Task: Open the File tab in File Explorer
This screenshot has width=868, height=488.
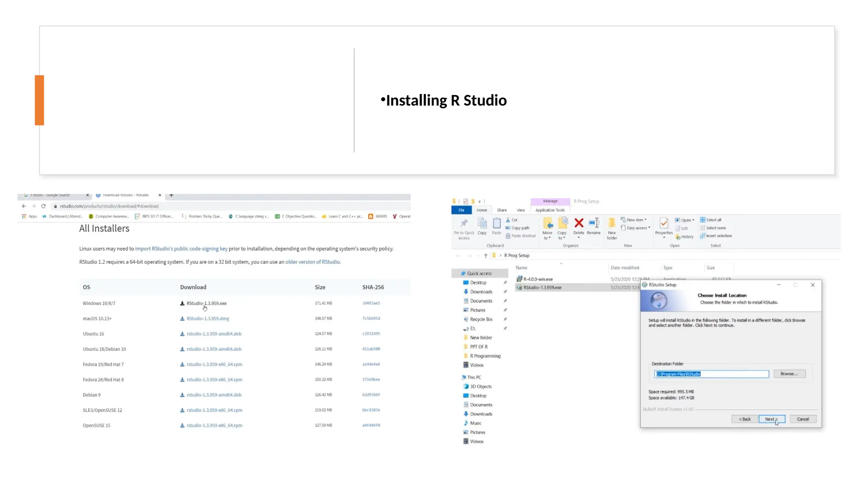Action: point(462,210)
